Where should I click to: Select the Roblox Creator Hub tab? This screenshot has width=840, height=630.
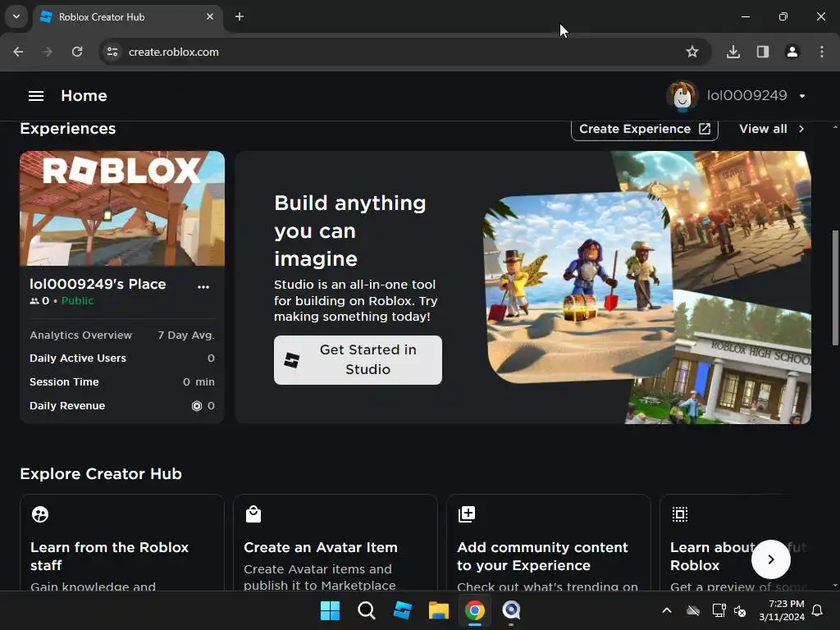[x=128, y=17]
